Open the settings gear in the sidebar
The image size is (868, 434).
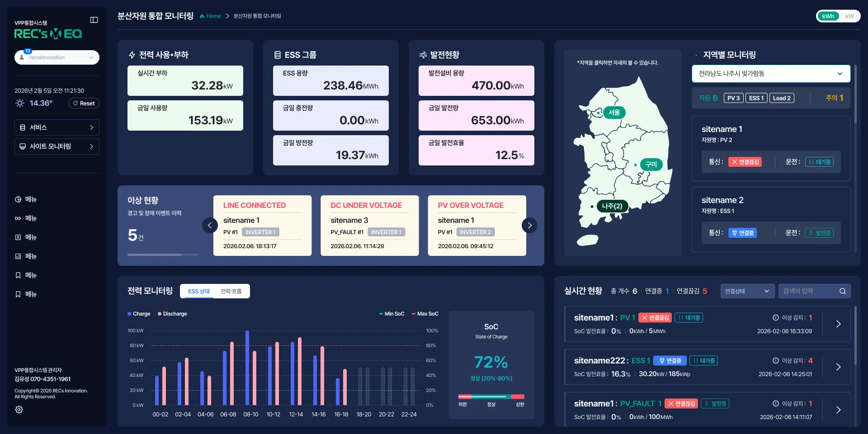[19, 410]
